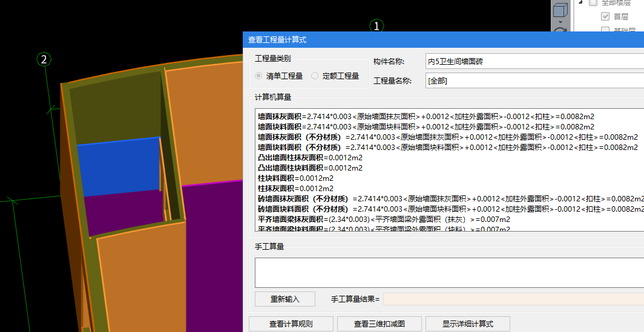Image resolution: width=644 pixels, height=332 pixels.
Task: Select the first 墙面抹灰面积 formula line
Action: 426,117
